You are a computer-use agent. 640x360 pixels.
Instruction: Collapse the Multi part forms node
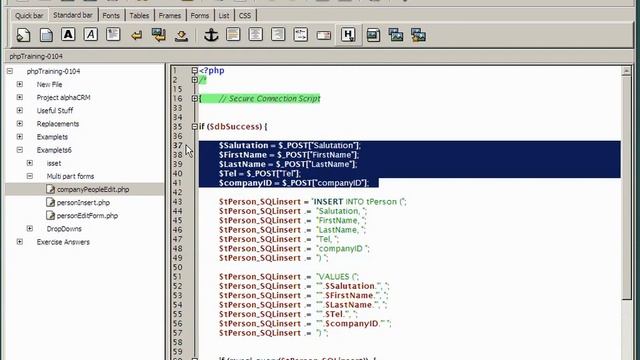click(30, 176)
